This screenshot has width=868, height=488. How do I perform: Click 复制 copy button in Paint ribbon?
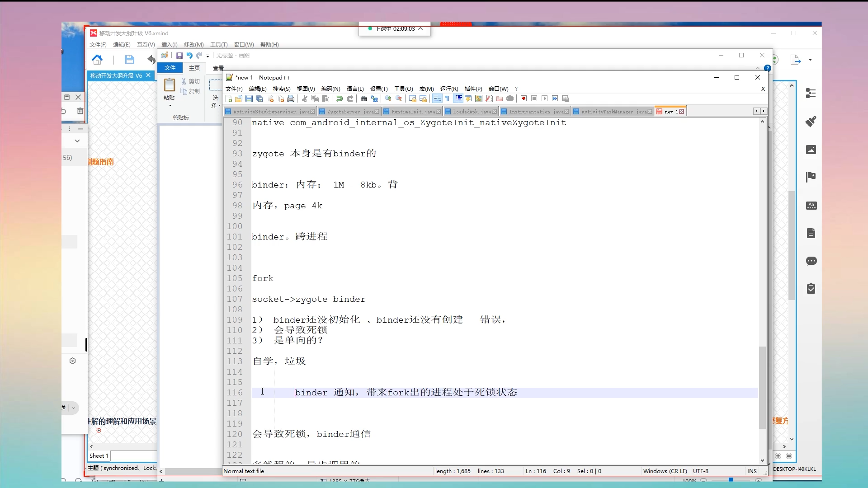pos(190,91)
